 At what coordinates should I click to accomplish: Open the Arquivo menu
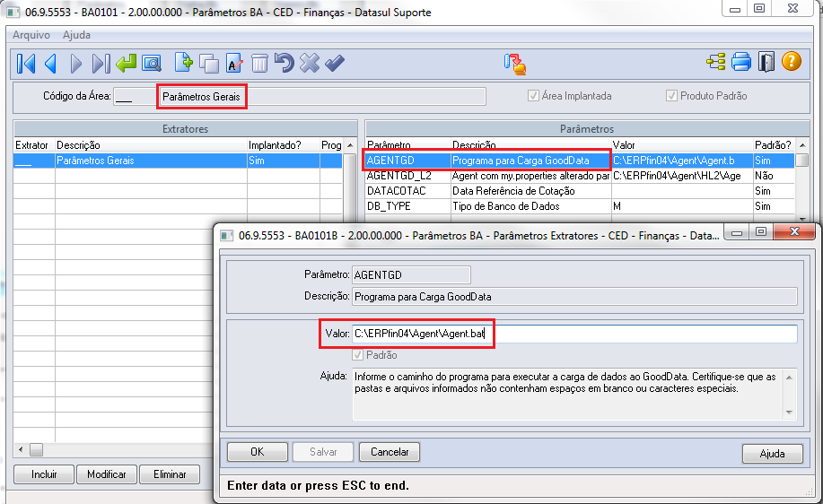tap(31, 35)
